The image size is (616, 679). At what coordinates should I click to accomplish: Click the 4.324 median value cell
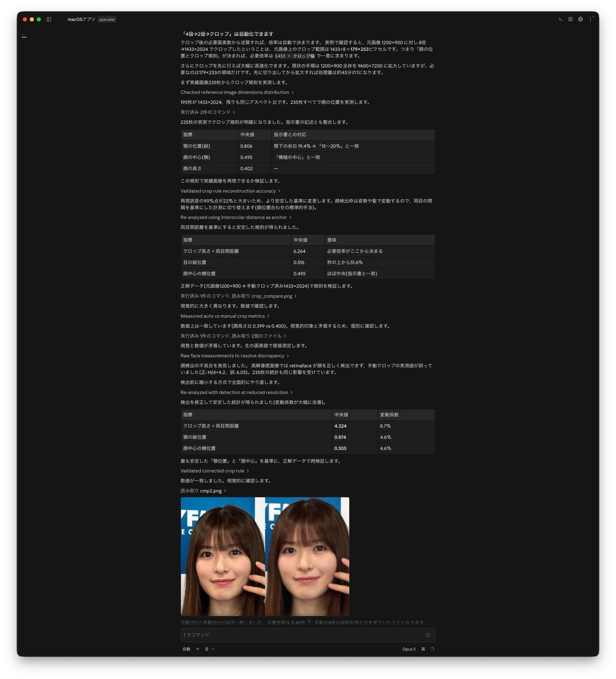354,426
